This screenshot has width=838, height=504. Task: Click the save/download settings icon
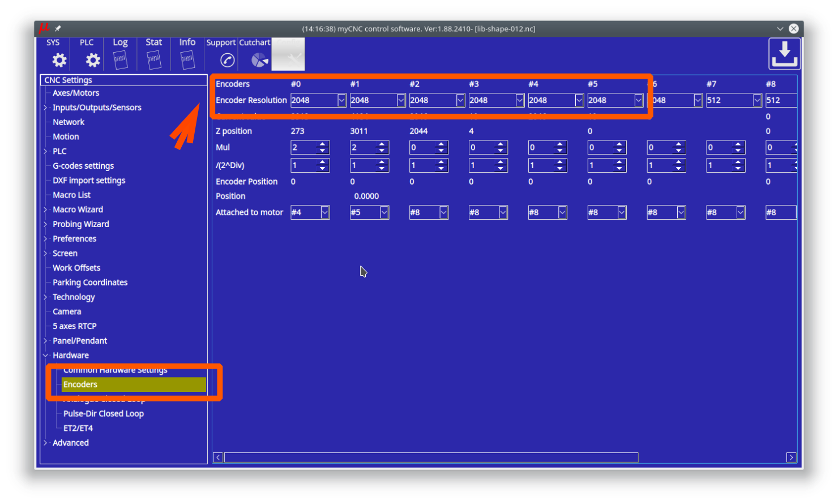784,54
